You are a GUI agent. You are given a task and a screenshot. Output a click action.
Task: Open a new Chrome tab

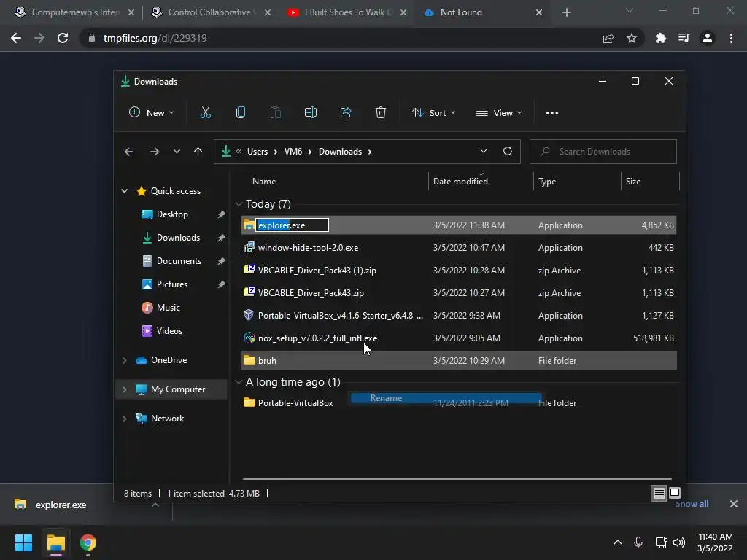[x=566, y=12]
